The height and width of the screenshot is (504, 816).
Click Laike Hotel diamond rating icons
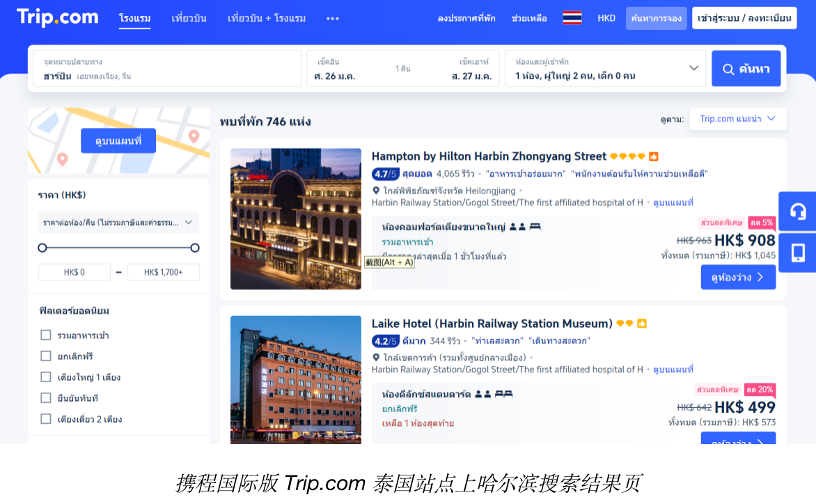point(625,324)
